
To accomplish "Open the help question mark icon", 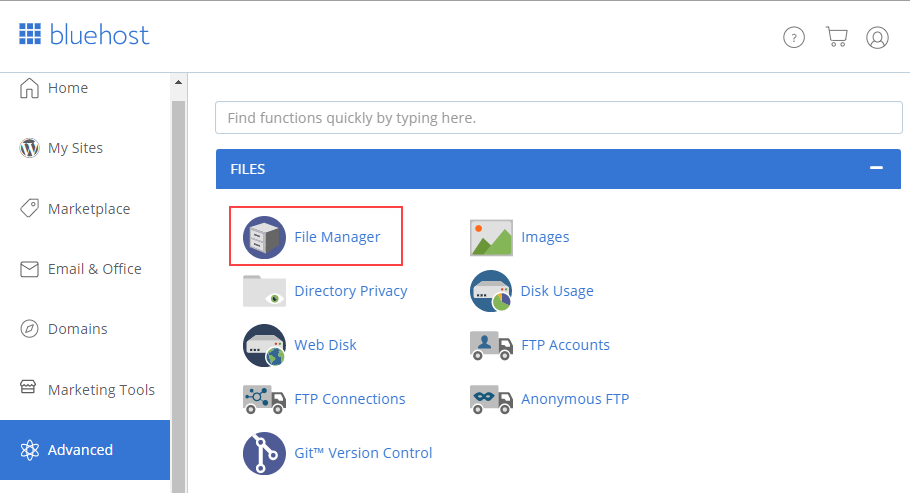I will pyautogui.click(x=794, y=38).
